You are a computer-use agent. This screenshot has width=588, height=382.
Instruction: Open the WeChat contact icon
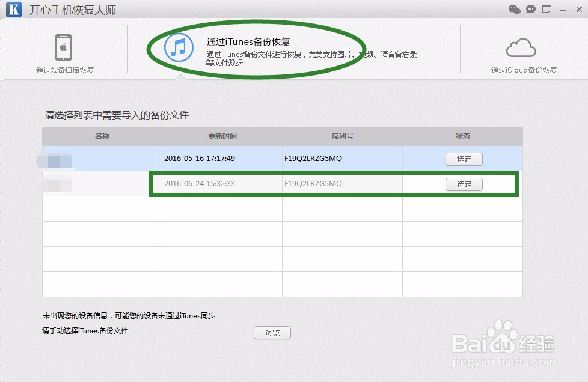pyautogui.click(x=515, y=10)
